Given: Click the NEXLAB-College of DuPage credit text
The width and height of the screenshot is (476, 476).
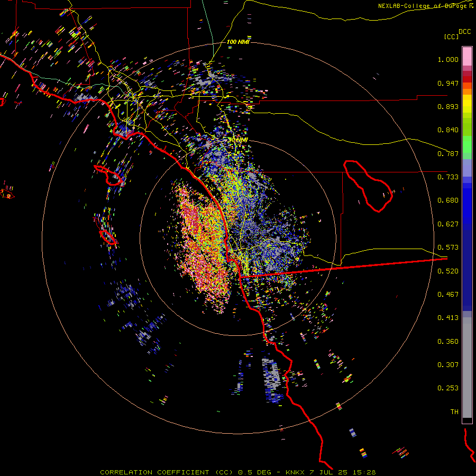Looking at the screenshot, I should pyautogui.click(x=424, y=6).
